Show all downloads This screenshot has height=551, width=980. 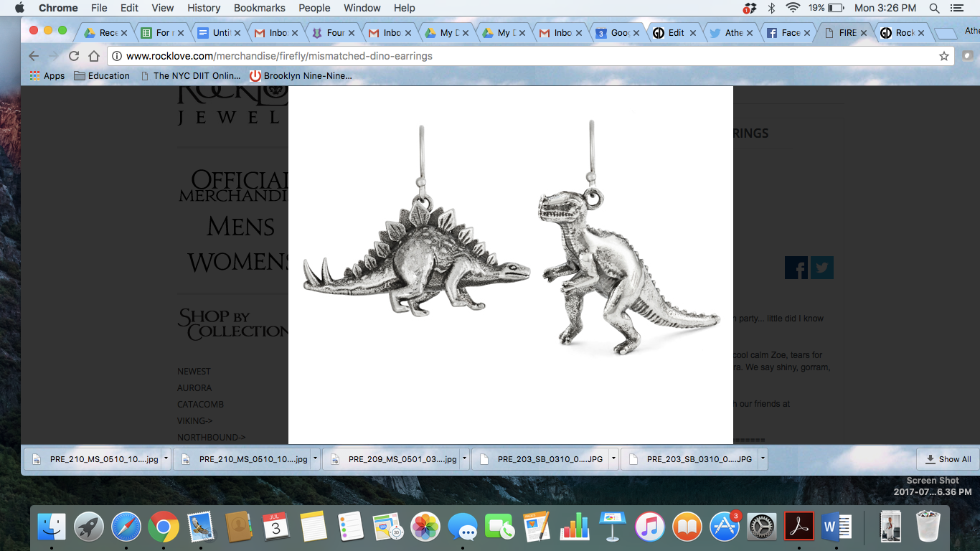point(948,459)
